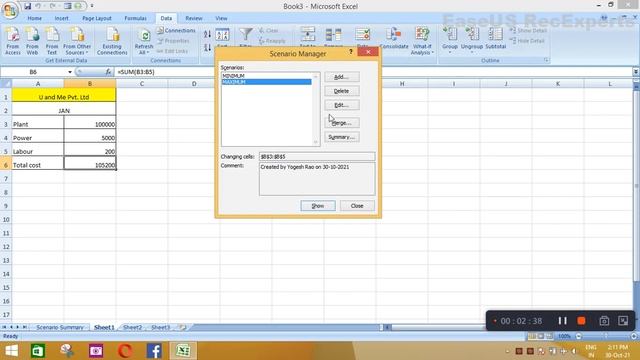Viewport: 640px width, 360px height.
Task: Click the Changing cells field
Action: coord(317,156)
